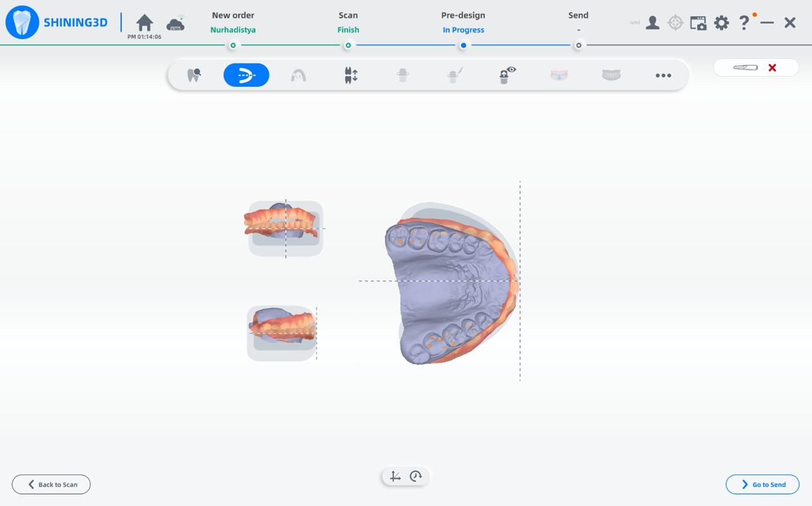This screenshot has height=506, width=812.
Task: Expand the three-dots more tools menu
Action: [x=663, y=75]
